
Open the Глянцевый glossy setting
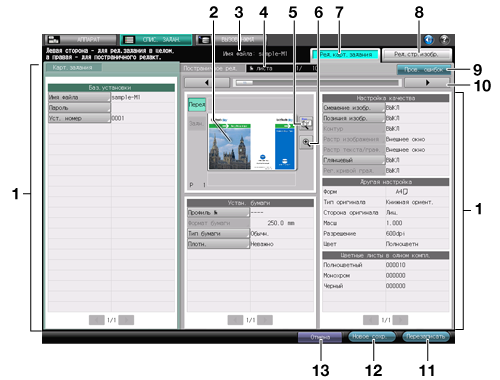click(354, 160)
